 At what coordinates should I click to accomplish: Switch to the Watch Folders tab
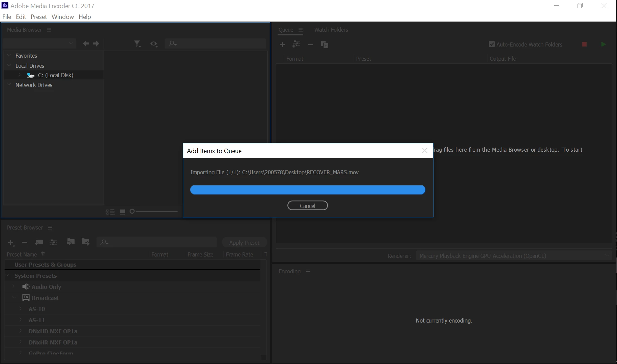pos(331,30)
